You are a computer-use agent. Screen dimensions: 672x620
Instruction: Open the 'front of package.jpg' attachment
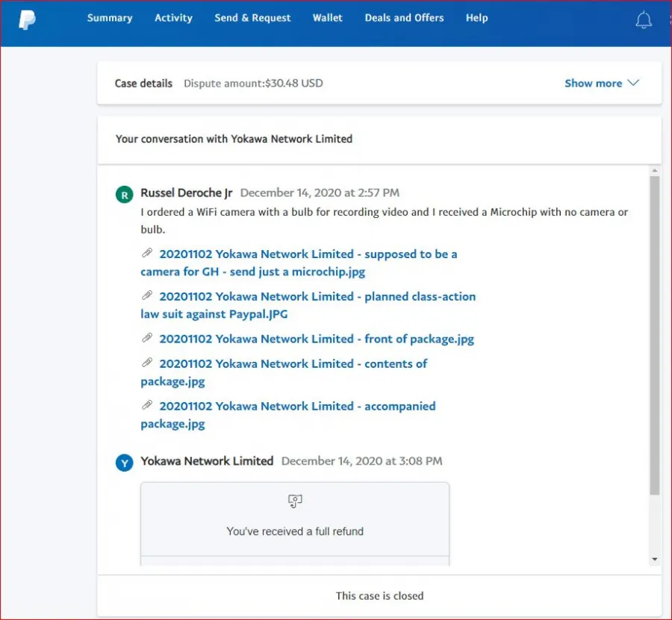click(317, 339)
